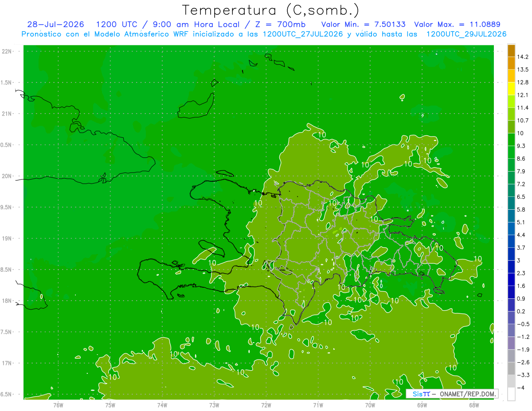Image resolution: width=532 pixels, height=411 pixels.
Task: Click the 68W longitude axis label
Action: pos(474,405)
